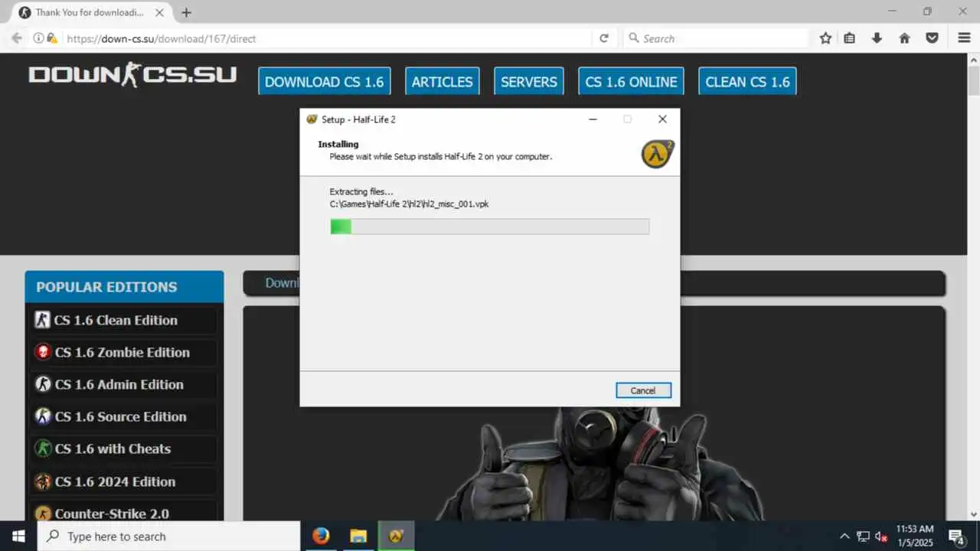980x551 pixels.
Task: Click the DOWNCS.SU site logo
Action: [x=132, y=75]
